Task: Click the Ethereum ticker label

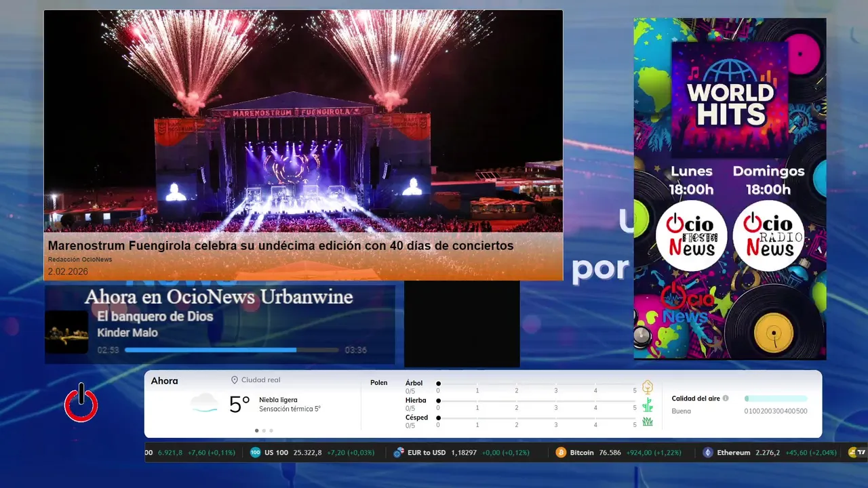Action: coord(734,453)
